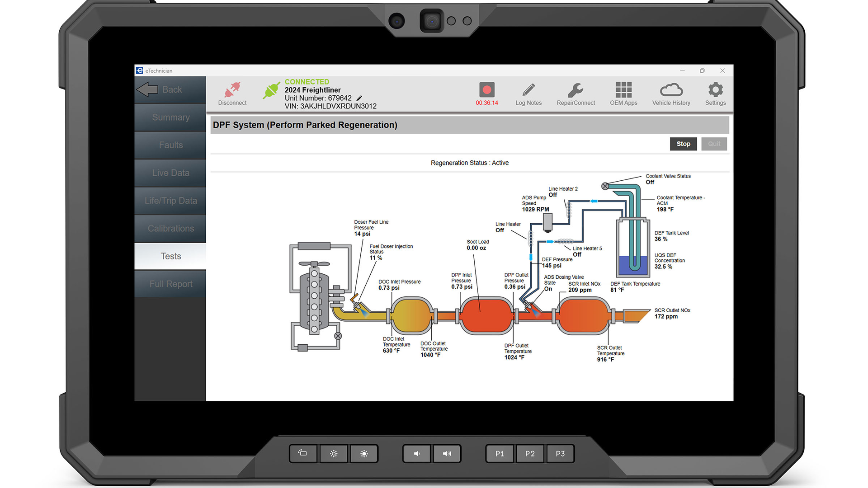Open the Calibrations tab

[170, 229]
